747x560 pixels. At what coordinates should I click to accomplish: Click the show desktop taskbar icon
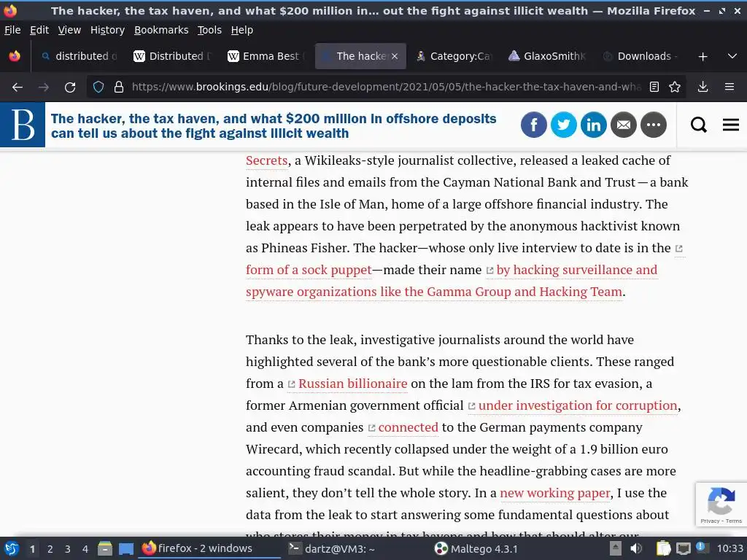coord(126,549)
